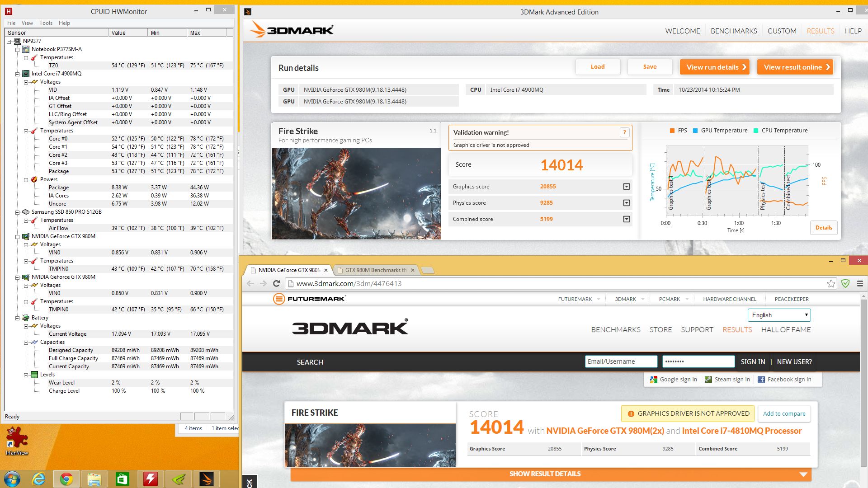Reload the 3dmark.com page
The image size is (868, 488).
[277, 283]
